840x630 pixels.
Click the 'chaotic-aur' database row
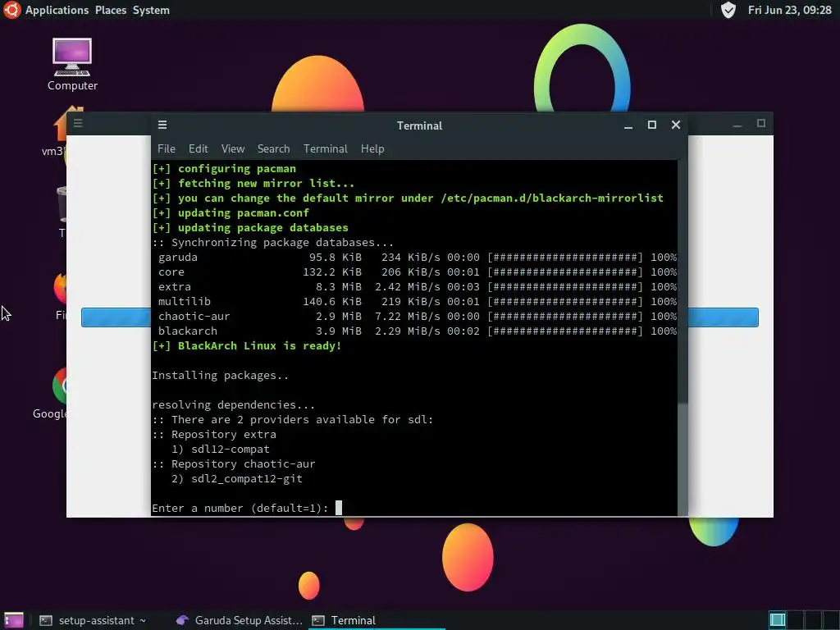tap(417, 316)
